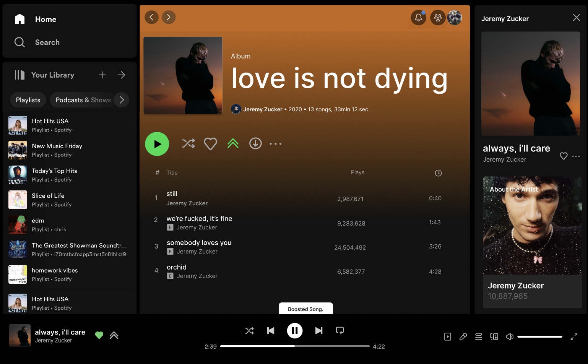Click the Plays column header

357,172
